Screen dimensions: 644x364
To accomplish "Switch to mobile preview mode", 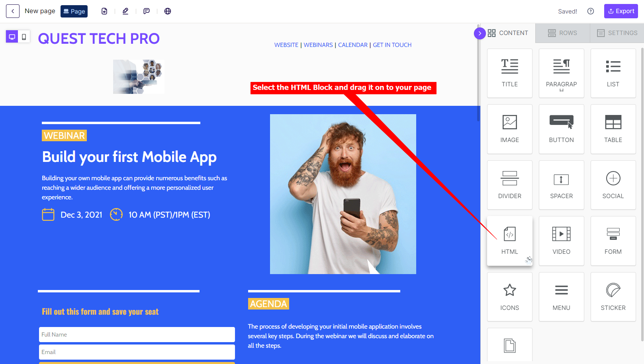I will (24, 37).
